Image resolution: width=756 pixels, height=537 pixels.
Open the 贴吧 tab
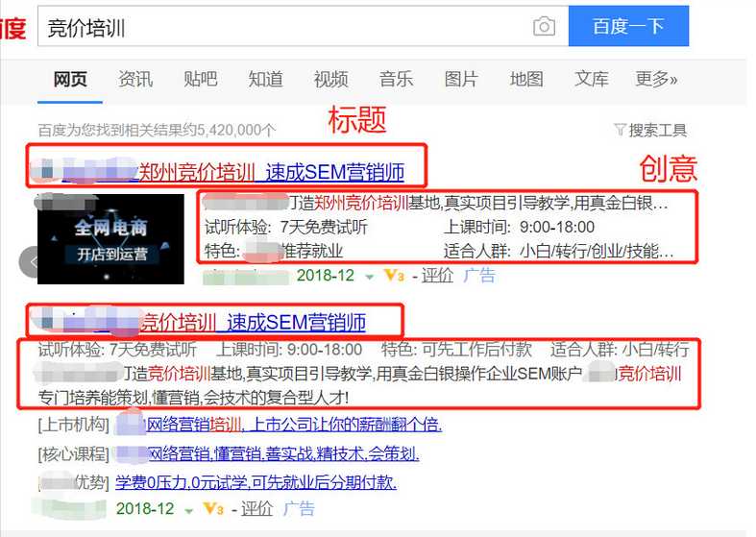coord(201,79)
